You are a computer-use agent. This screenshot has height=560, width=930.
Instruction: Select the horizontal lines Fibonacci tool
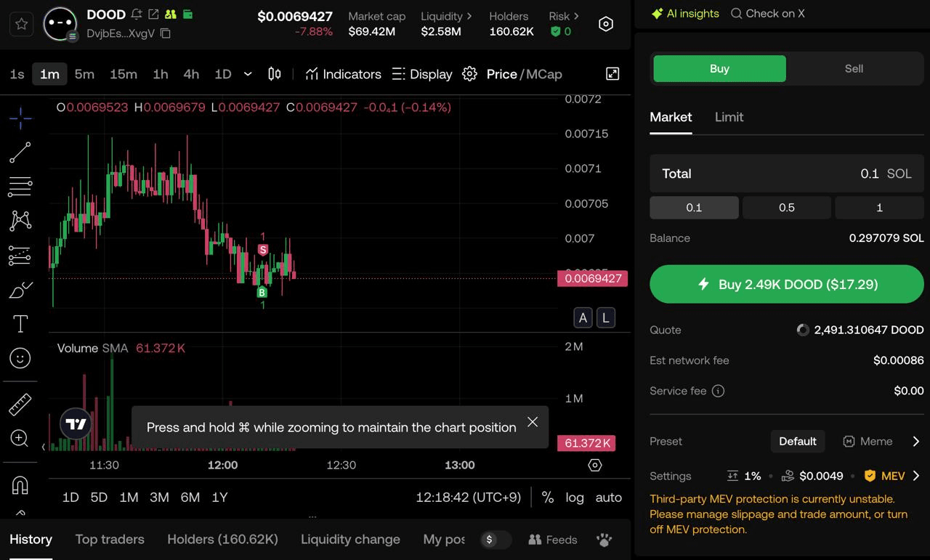tap(20, 187)
